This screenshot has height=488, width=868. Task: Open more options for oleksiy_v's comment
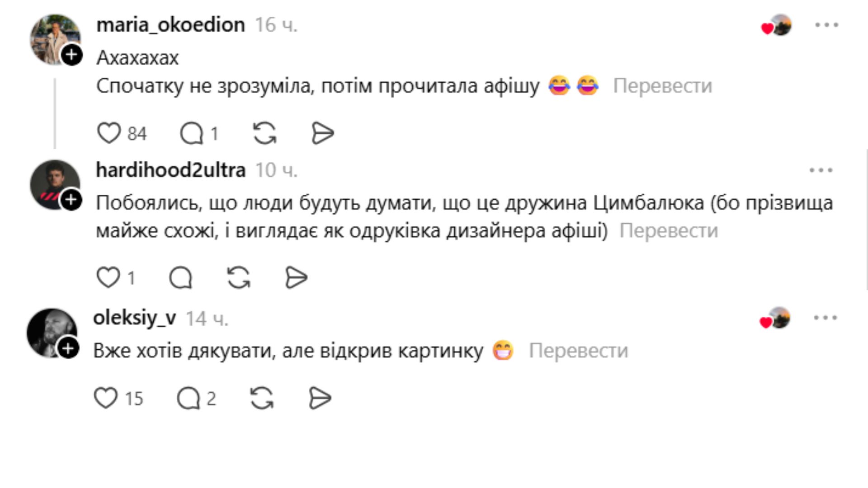[x=826, y=318]
